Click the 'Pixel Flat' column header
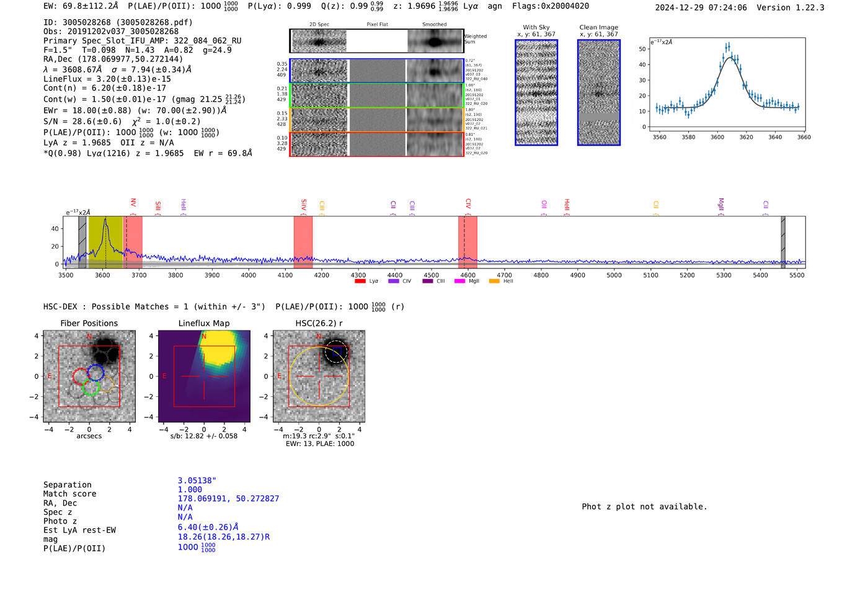This screenshot has height=591, width=868. coord(377,25)
